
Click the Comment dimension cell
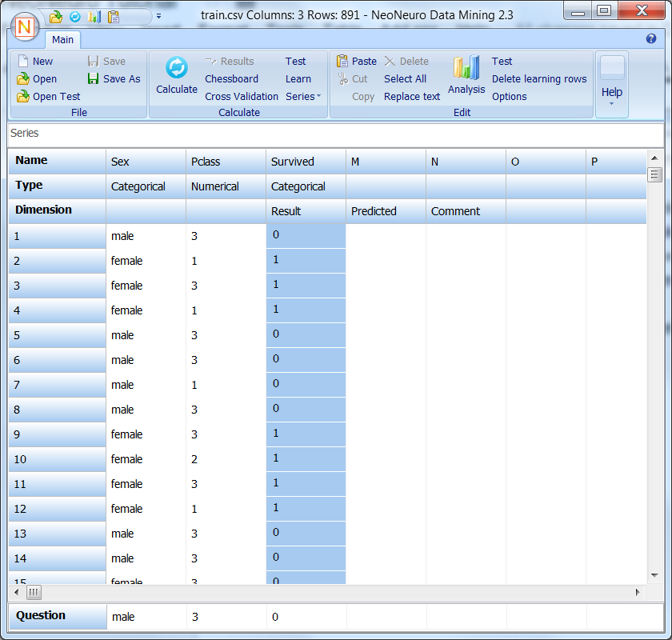click(466, 211)
